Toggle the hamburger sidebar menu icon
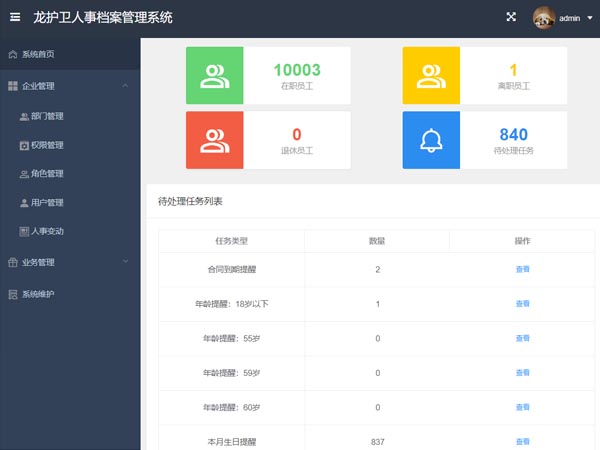600x450 pixels. (x=15, y=17)
